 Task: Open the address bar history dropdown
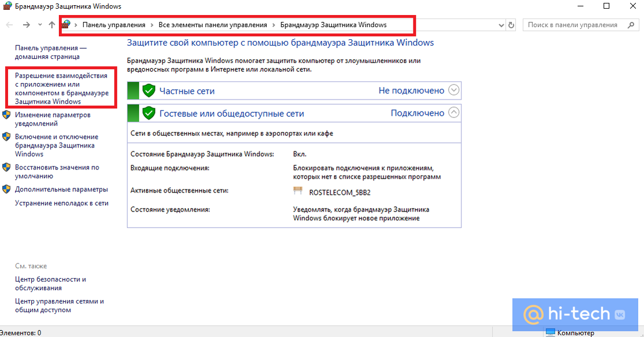point(500,25)
